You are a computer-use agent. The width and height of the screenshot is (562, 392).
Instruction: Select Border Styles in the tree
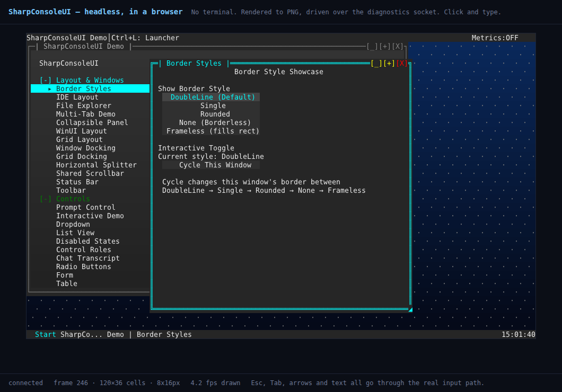pos(90,89)
